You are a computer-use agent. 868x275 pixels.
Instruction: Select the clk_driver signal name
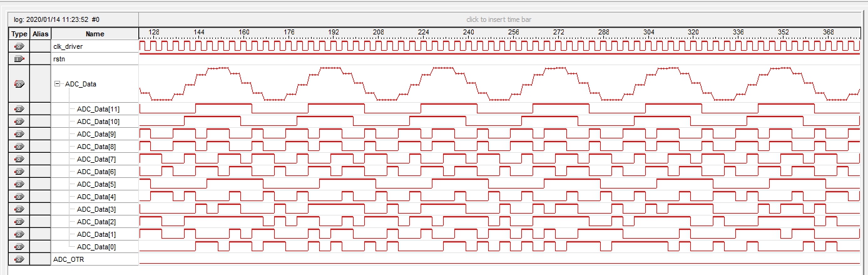[68, 46]
